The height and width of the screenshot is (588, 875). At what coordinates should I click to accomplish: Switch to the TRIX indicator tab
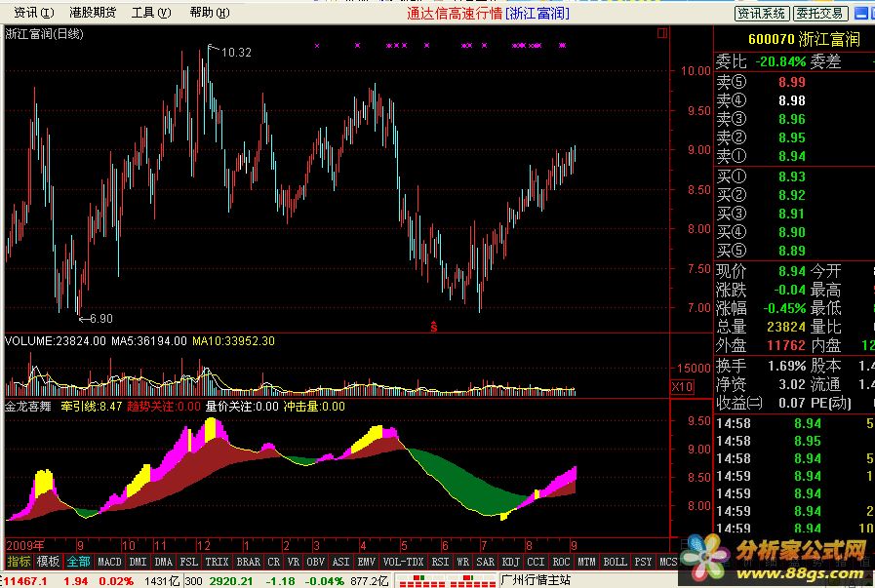pos(217,562)
